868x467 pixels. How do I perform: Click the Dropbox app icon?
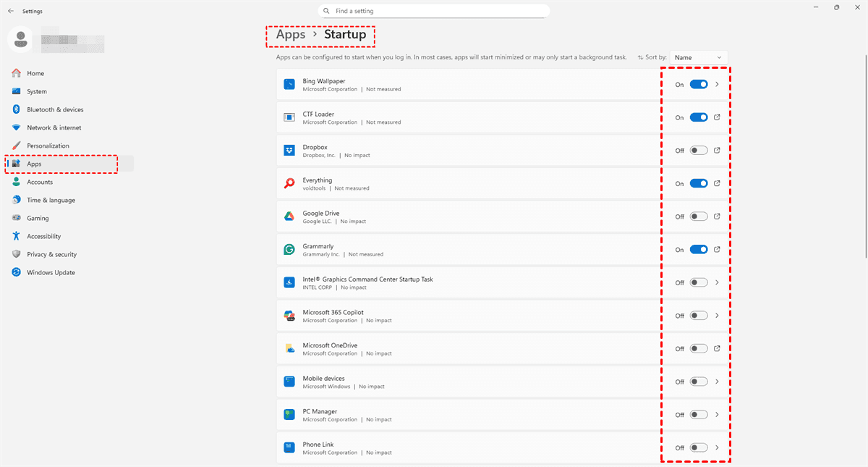click(289, 151)
